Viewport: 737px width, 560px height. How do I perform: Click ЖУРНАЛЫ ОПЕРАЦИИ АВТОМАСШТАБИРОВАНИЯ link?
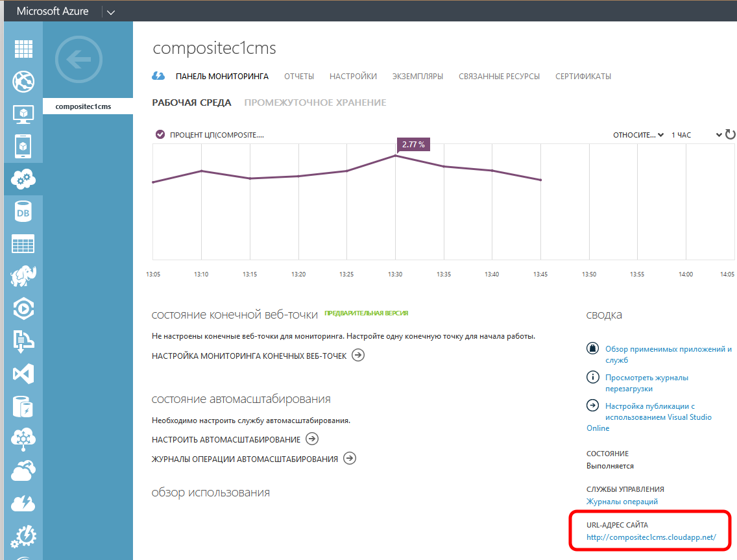click(245, 459)
